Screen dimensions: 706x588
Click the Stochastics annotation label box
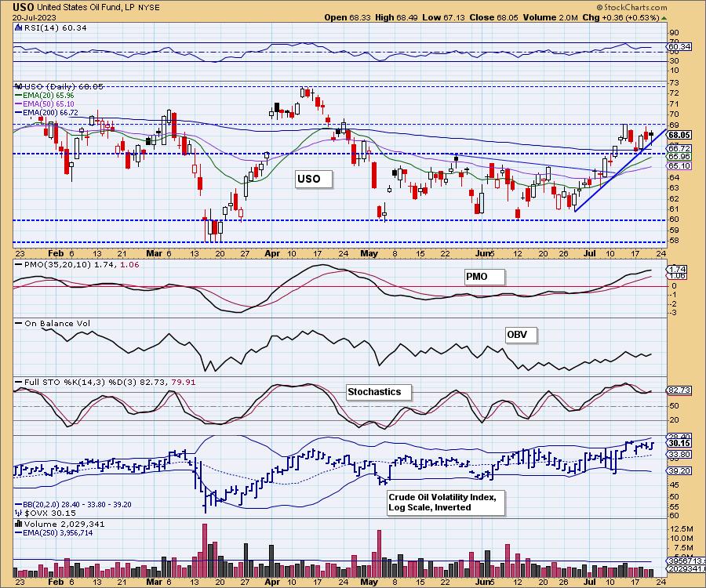tap(379, 392)
